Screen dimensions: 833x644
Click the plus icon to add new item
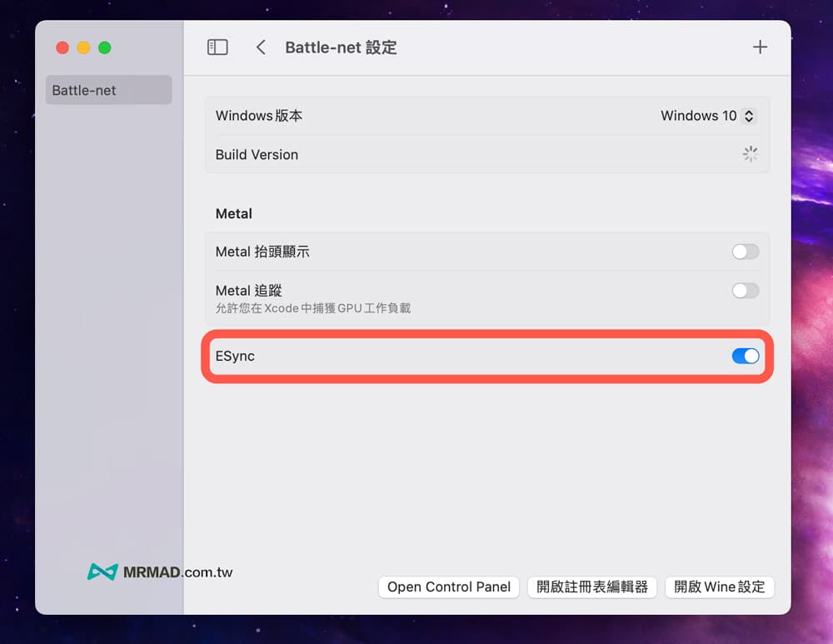pyautogui.click(x=760, y=47)
